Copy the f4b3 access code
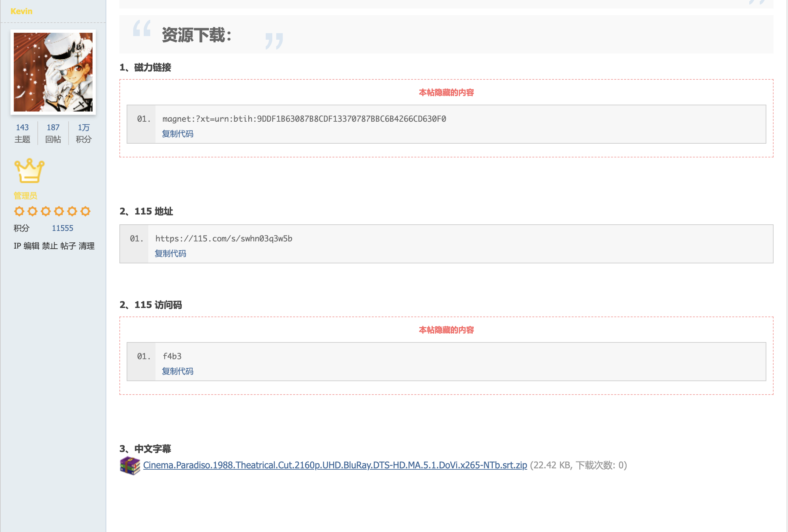 (x=177, y=371)
